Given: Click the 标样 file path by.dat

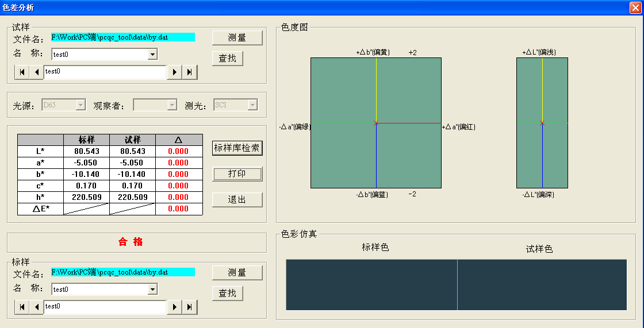Looking at the screenshot, I should [x=123, y=272].
